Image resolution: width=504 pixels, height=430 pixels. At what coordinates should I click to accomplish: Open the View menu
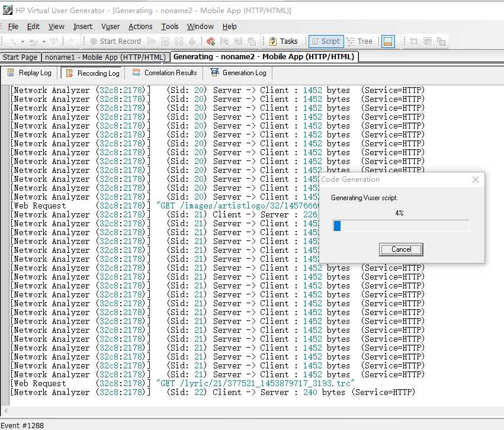[56, 26]
